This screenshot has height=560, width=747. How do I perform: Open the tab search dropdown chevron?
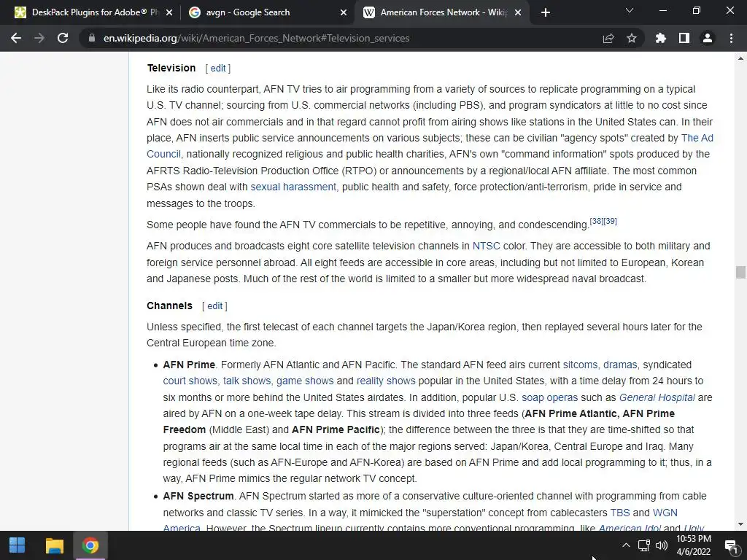click(x=630, y=10)
